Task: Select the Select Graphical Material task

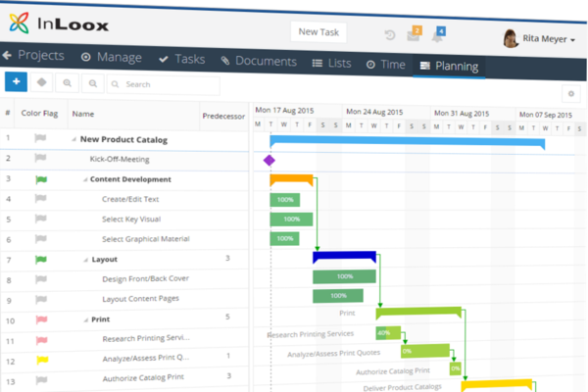Action: click(x=146, y=239)
